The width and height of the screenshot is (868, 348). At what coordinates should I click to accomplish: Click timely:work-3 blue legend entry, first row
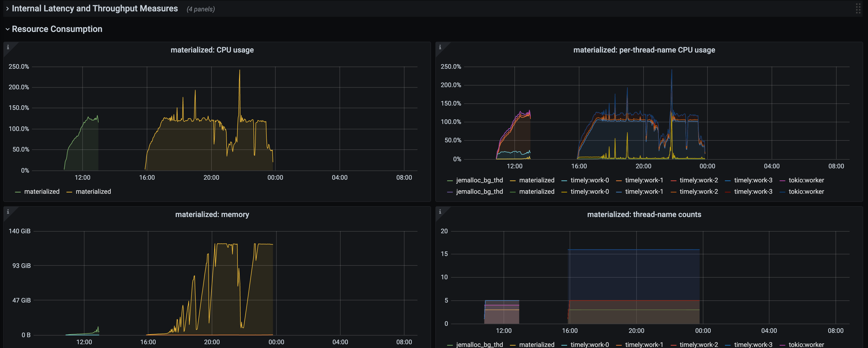click(x=753, y=180)
